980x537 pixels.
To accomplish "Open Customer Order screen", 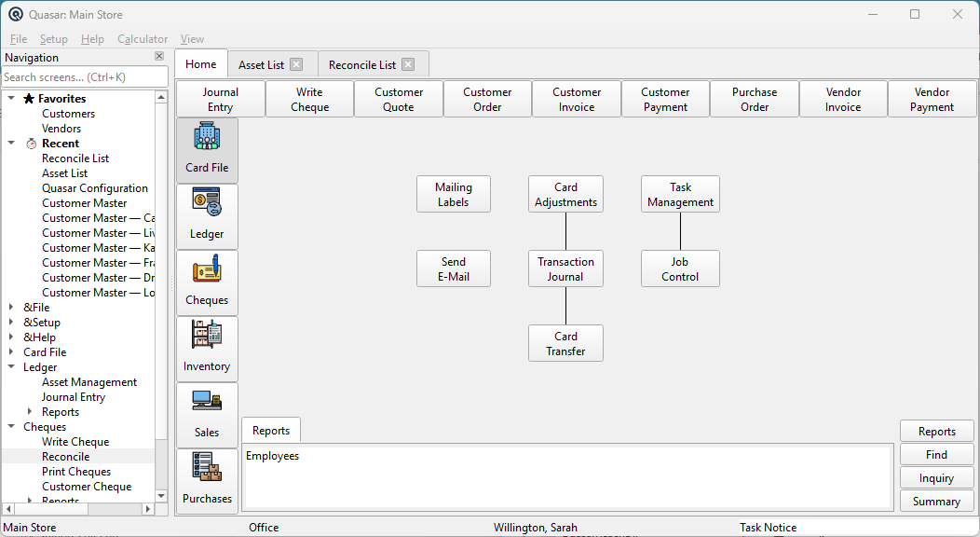I will tap(487, 100).
